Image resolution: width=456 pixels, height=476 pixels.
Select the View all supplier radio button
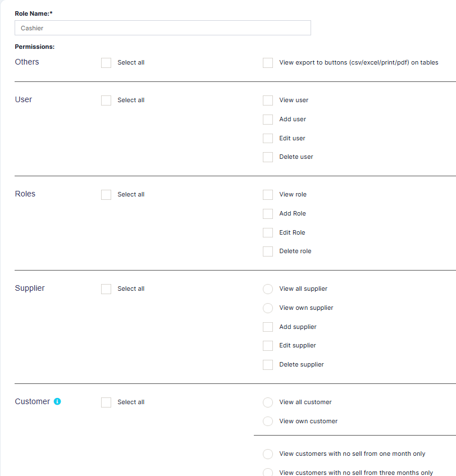tap(268, 289)
